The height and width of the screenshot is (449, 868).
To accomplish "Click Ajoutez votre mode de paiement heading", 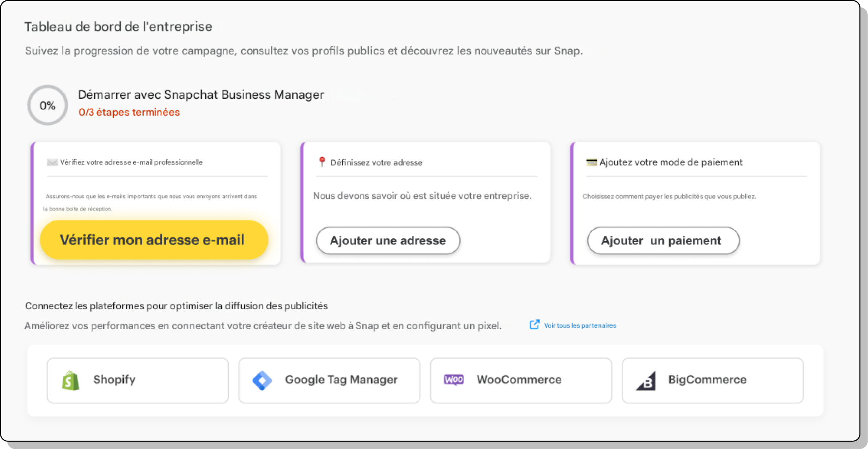I will 671,162.
